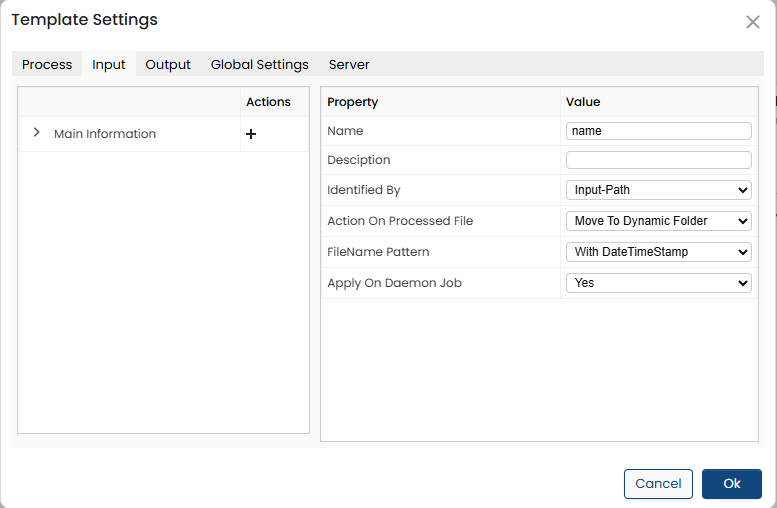Viewport: 777px width, 508px height.
Task: Open the Identified By dropdown
Action: (x=658, y=190)
